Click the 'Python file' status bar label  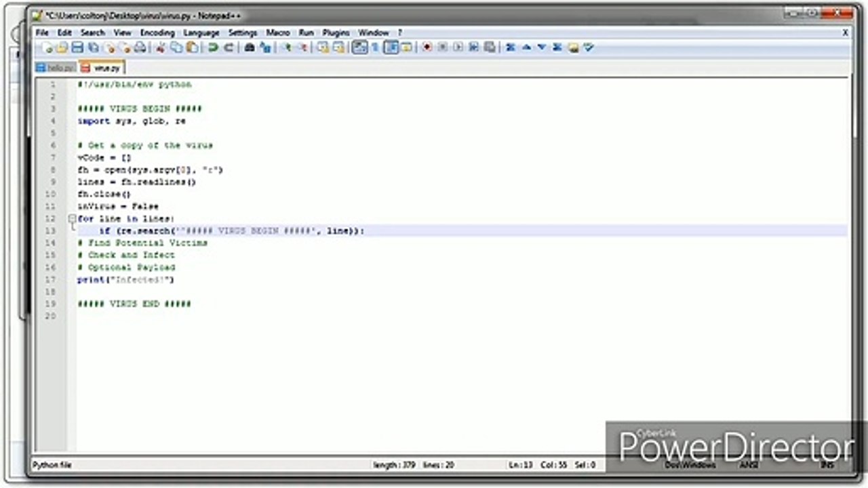coord(52,465)
